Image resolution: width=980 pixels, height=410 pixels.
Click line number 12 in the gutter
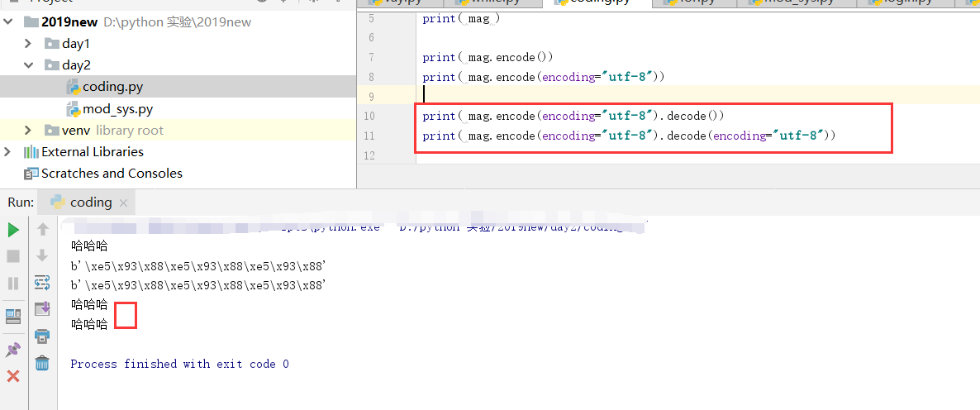(369, 155)
